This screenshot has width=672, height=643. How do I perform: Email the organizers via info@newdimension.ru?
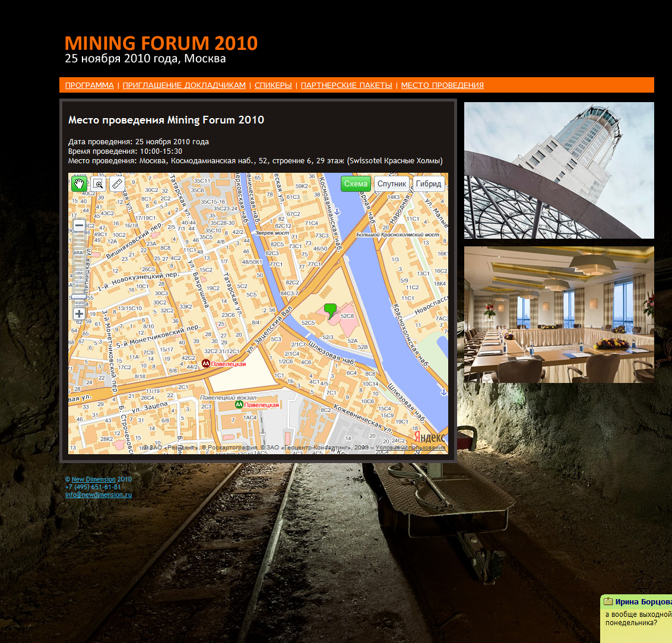tap(98, 494)
